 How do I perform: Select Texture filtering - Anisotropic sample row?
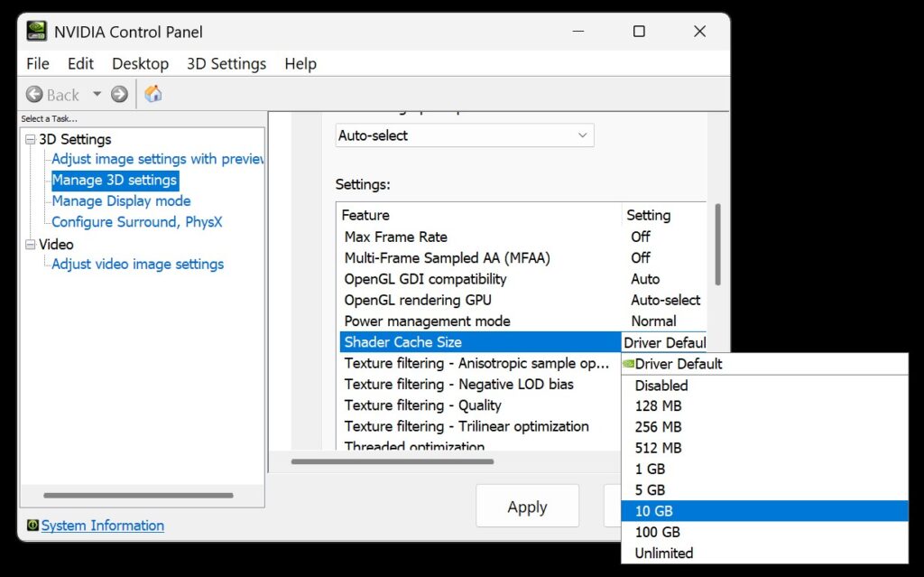[x=480, y=363]
